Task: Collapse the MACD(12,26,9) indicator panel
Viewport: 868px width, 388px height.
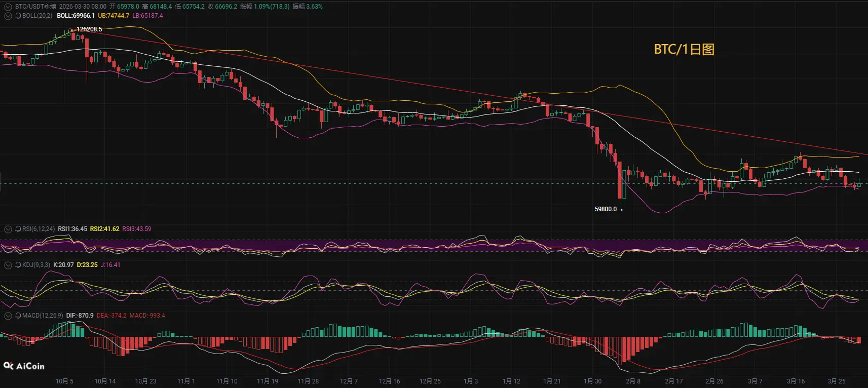Action: click(8, 316)
